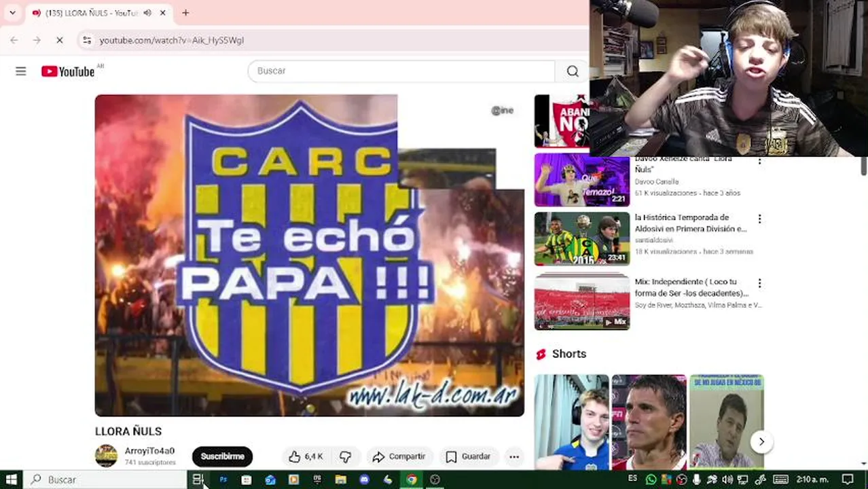
Task: Click the page vertical scrollbar thumb
Action: coord(864,165)
